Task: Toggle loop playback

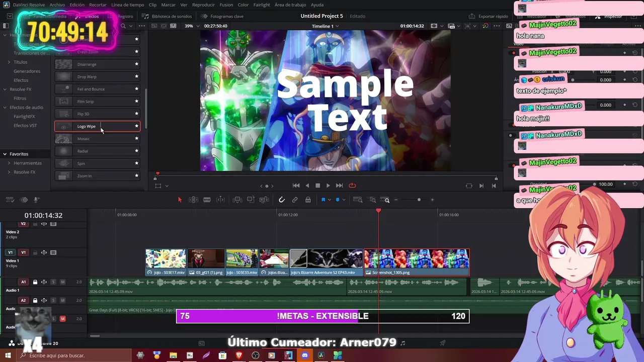Action: tap(352, 186)
